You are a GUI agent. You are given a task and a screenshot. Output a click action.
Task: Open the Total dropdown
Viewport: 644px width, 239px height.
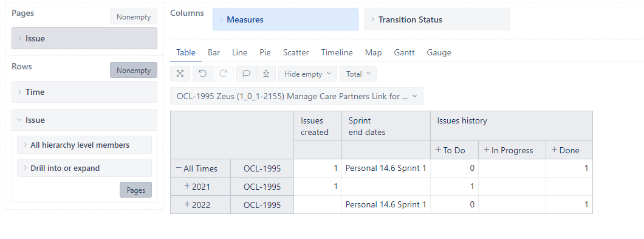coord(358,74)
